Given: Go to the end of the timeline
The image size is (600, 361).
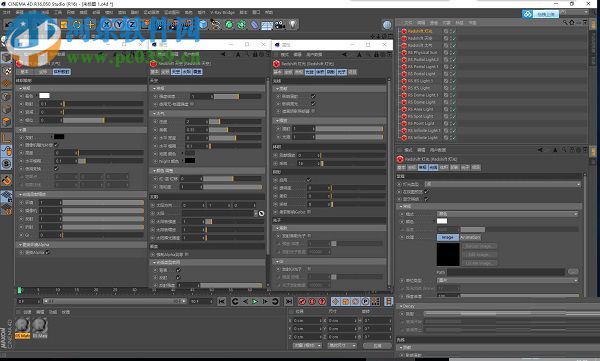Looking at the screenshot, I should tap(289, 302).
